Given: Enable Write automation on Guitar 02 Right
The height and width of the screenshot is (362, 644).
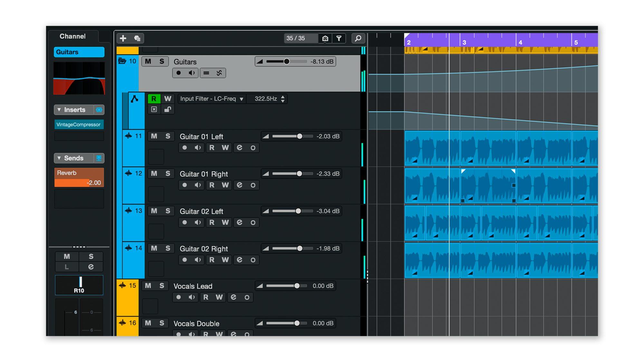Looking at the screenshot, I should coord(225,260).
